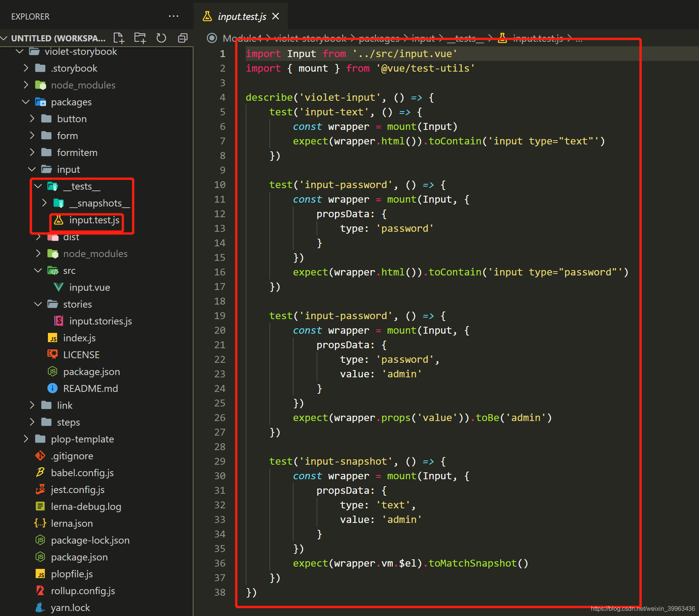Open input.stories.js storybook file

100,321
